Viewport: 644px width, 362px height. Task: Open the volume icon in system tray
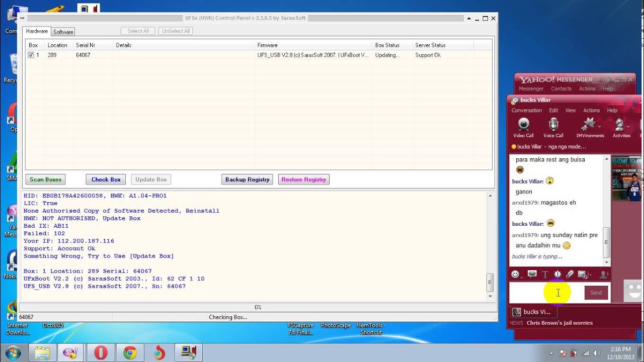click(597, 353)
